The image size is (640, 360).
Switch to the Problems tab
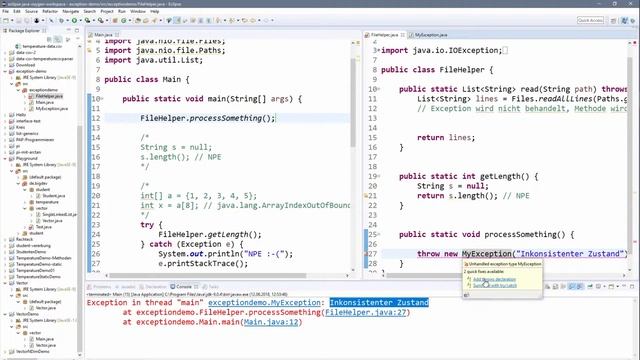[x=99, y=287]
